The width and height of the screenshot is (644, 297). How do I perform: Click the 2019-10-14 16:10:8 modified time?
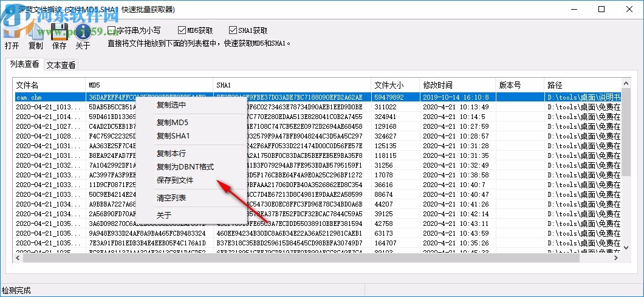(456, 97)
